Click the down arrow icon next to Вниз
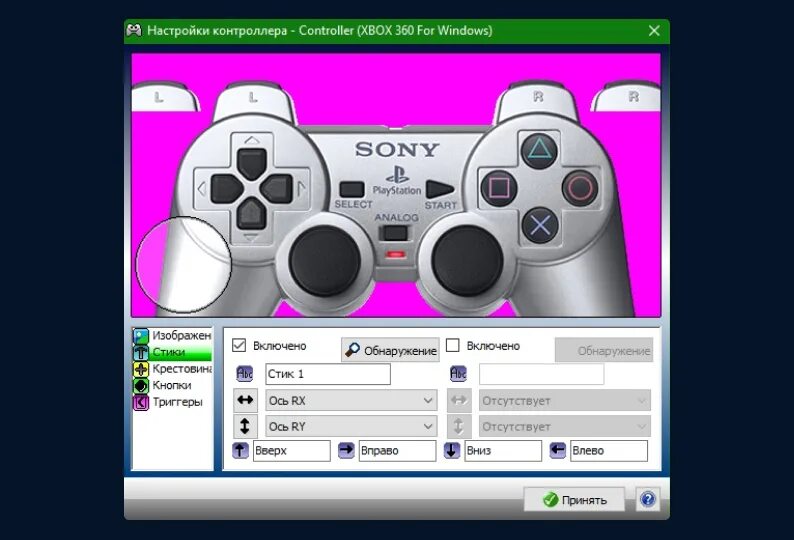The image size is (794, 540). pos(452,450)
